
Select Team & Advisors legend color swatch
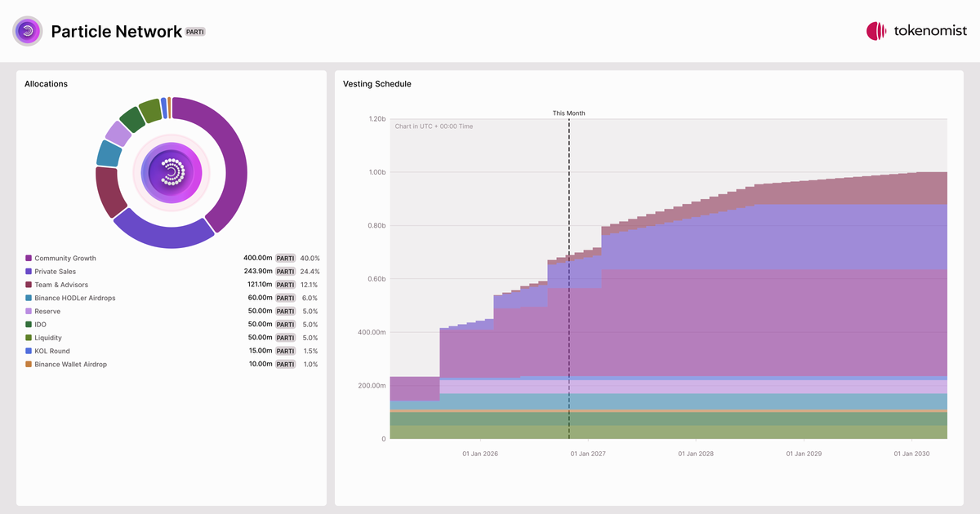point(29,285)
